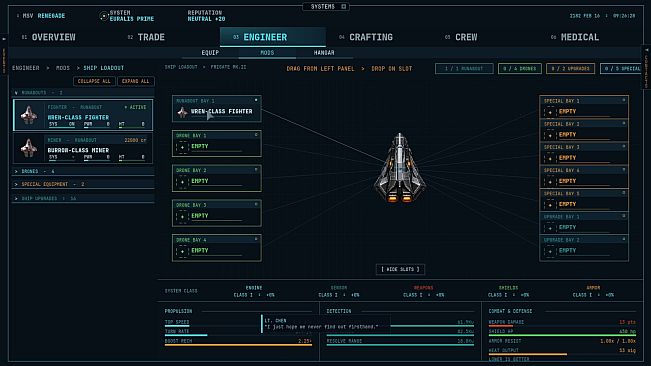Screen dimensions: 651x366
Task: Click the plus icon in Special Bay 2
Action: 550,135
